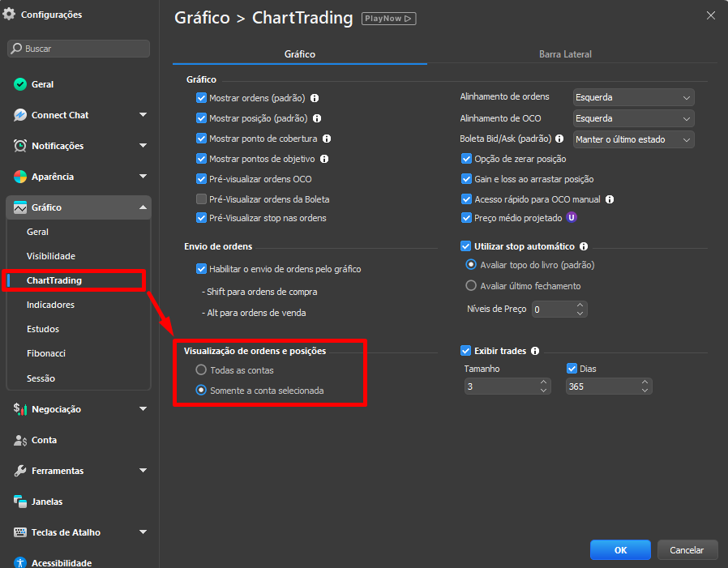Click info icon next to Exibir trades

click(x=535, y=351)
